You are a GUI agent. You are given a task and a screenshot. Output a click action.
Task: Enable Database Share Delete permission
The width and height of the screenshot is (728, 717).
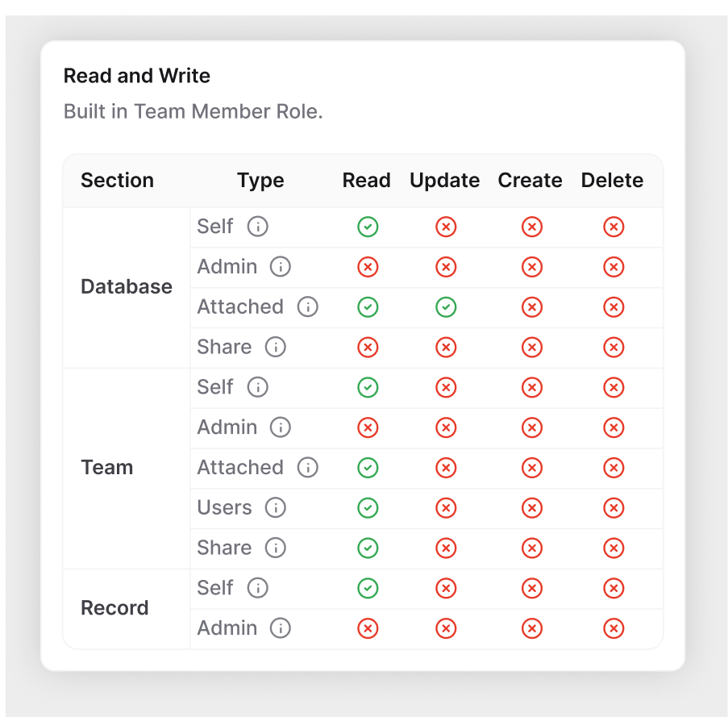point(614,347)
